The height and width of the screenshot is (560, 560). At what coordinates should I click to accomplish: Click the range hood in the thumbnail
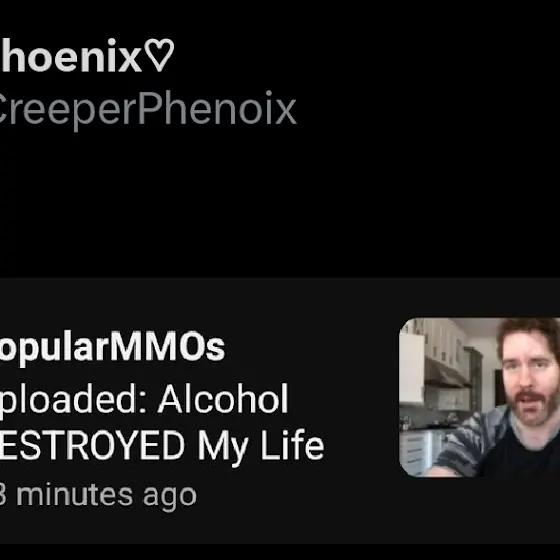(x=446, y=374)
